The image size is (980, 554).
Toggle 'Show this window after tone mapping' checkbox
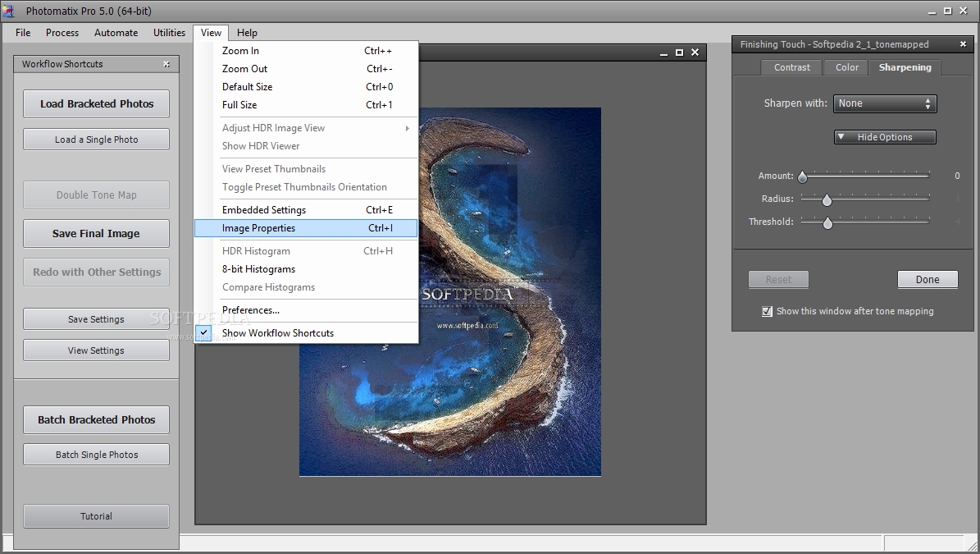coord(767,311)
